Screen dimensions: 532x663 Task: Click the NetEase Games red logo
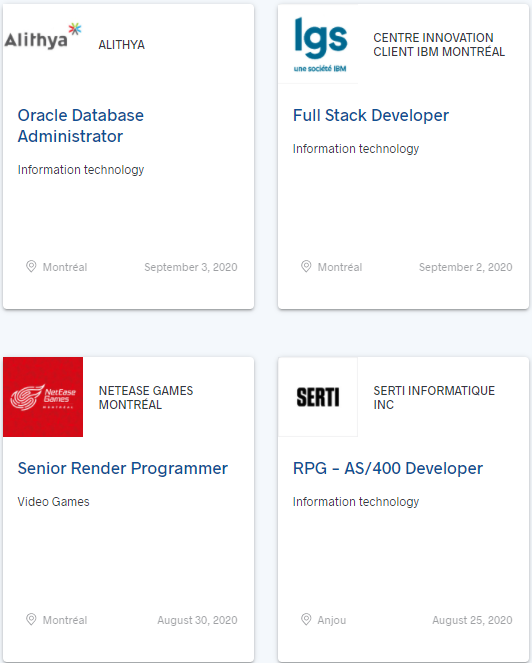click(x=43, y=397)
